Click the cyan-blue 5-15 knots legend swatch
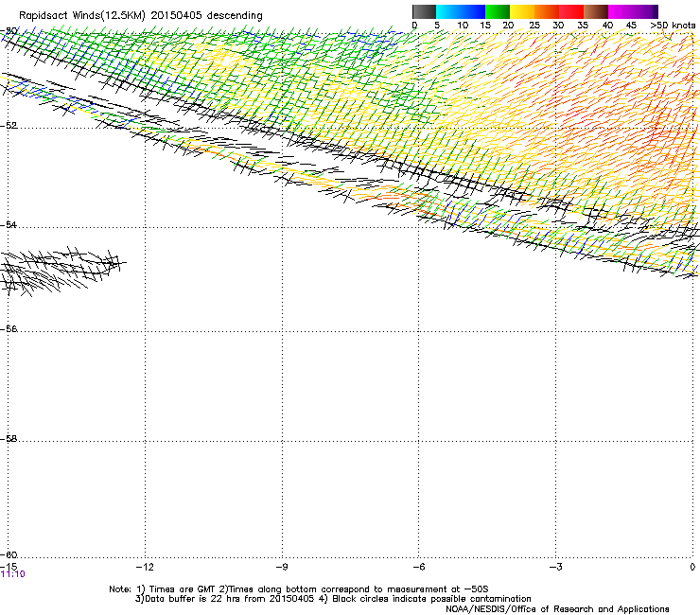Screen dimensions: 700x615 click(x=461, y=11)
